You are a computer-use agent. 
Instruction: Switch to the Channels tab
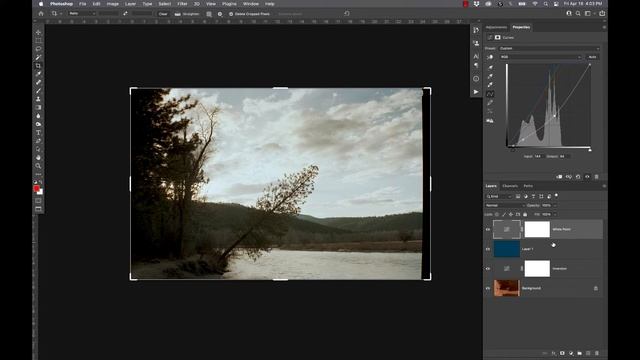click(510, 186)
